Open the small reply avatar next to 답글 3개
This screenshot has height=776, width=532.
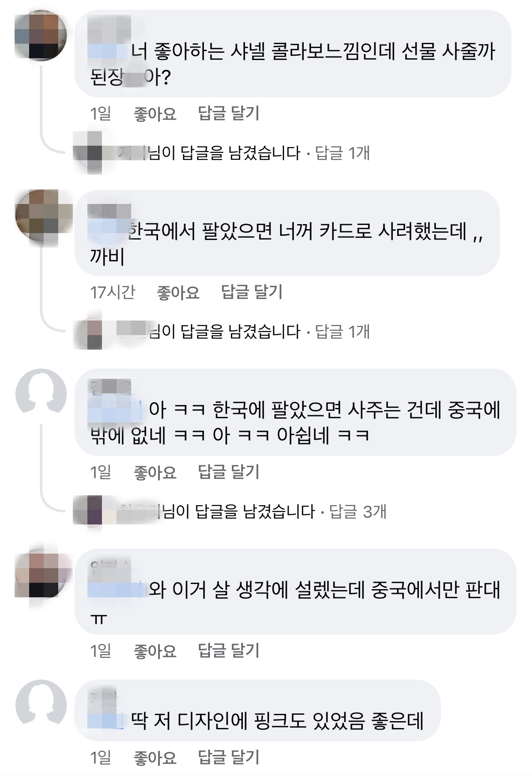88,511
